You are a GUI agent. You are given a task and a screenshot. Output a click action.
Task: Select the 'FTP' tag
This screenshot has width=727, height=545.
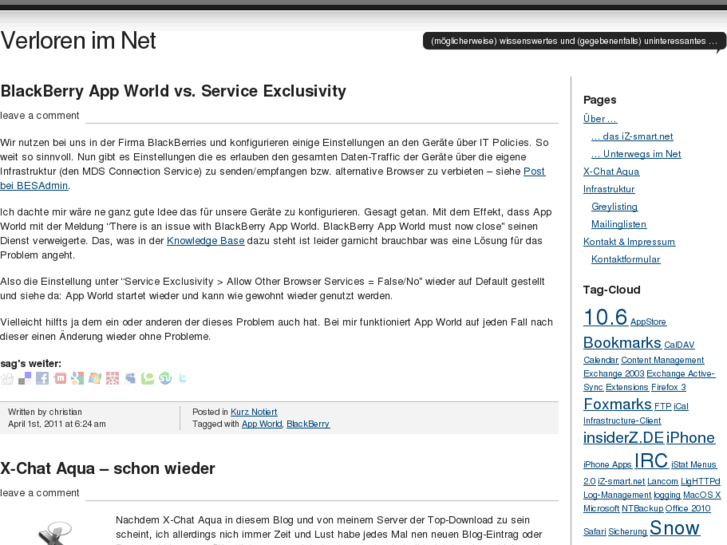[x=663, y=406]
